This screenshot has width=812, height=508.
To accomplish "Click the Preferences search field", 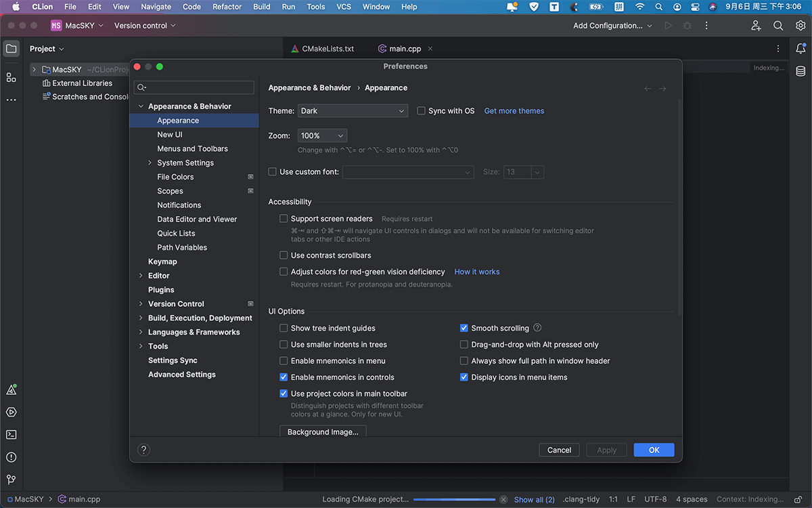I will [194, 87].
